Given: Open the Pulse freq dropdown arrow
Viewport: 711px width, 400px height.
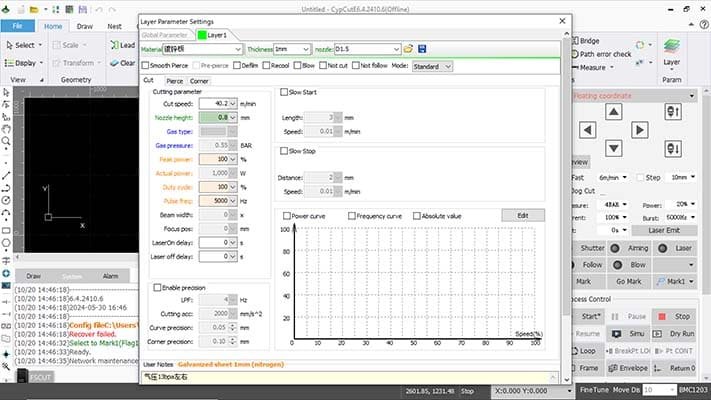Looking at the screenshot, I should click(233, 201).
